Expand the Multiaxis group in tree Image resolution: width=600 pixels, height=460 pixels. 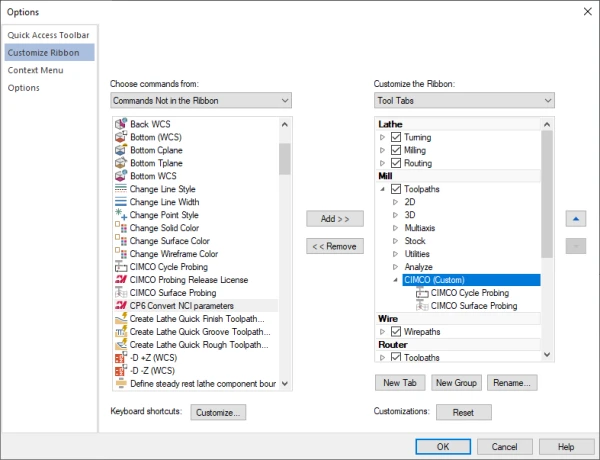[x=395, y=228]
